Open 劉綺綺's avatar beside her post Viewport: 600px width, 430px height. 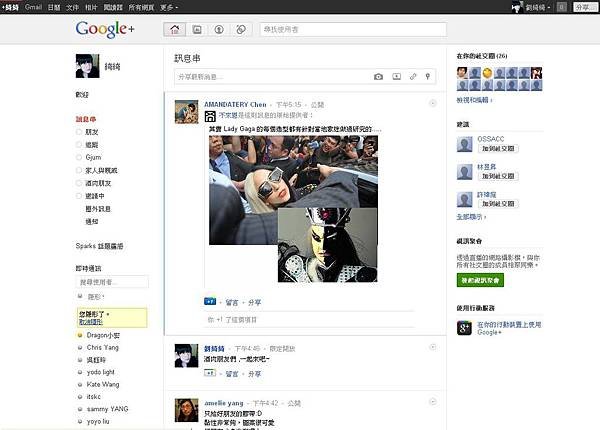pyautogui.click(x=186, y=355)
